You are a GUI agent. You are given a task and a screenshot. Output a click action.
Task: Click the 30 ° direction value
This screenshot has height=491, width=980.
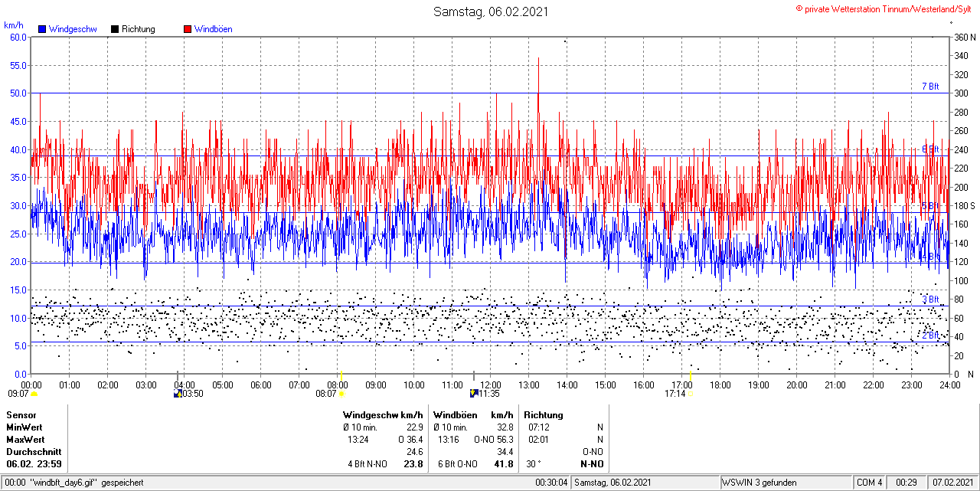pos(534,464)
